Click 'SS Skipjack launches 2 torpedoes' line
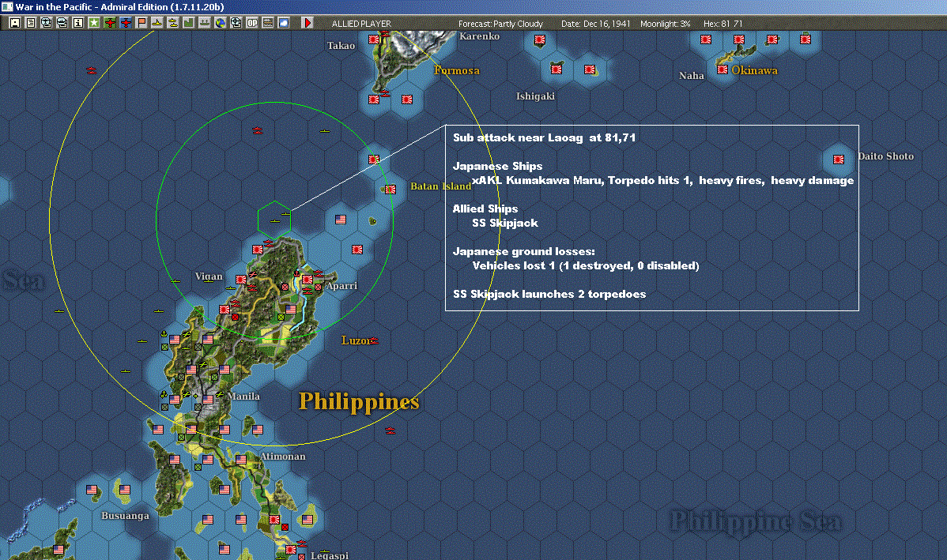 coord(549,295)
